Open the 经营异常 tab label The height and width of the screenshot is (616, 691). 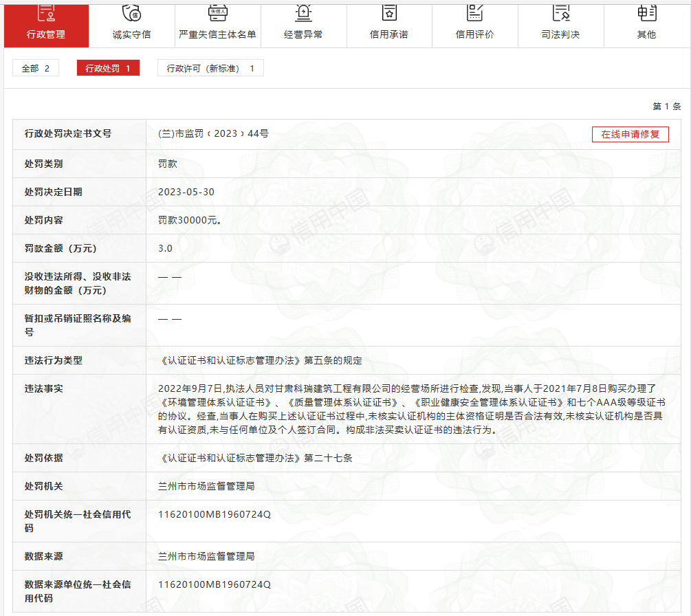point(303,34)
